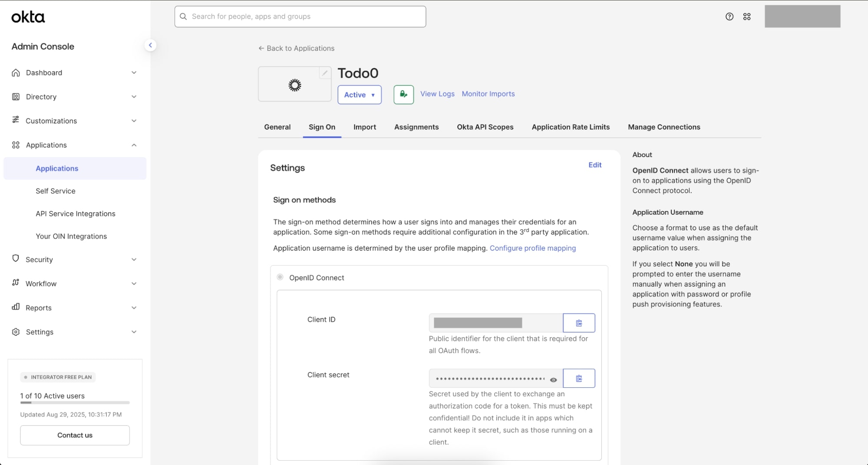Select the OpenID Connect radio button
This screenshot has width=868, height=465.
click(x=280, y=277)
